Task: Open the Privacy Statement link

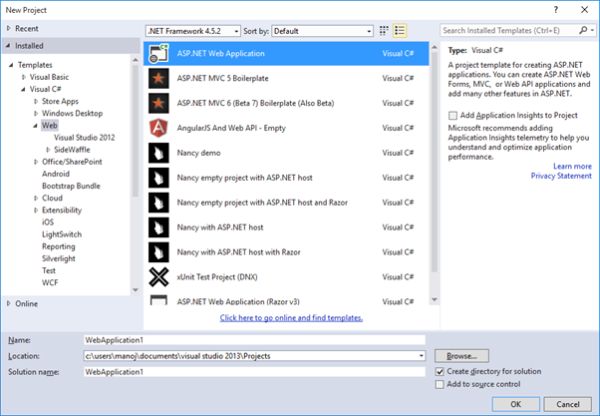Action: click(561, 176)
